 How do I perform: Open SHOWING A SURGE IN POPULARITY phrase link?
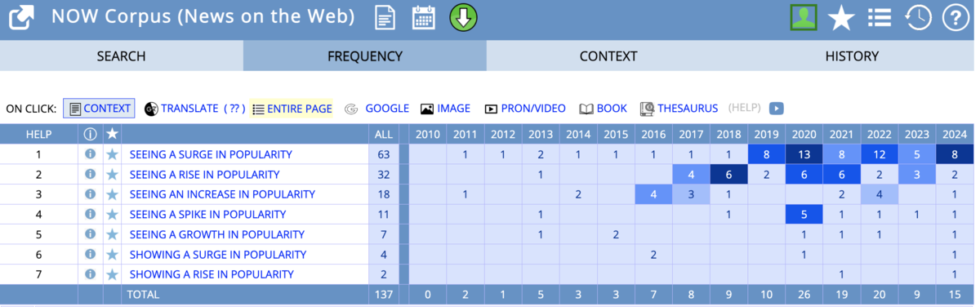(218, 254)
